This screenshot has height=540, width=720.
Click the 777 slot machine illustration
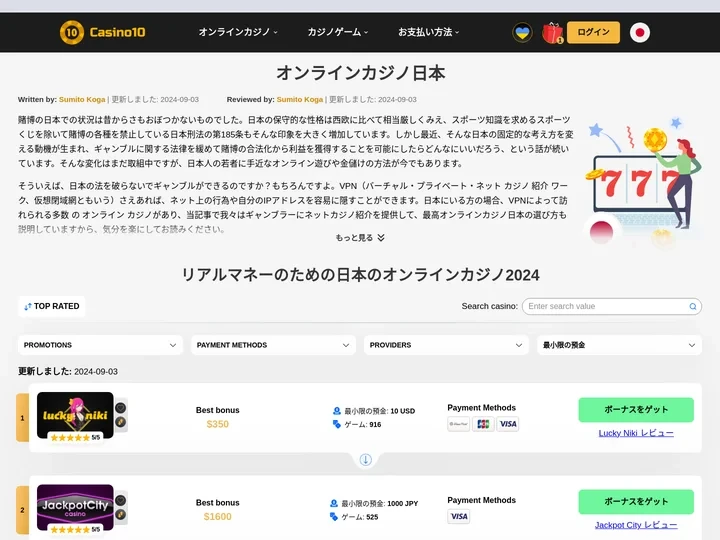(x=643, y=181)
